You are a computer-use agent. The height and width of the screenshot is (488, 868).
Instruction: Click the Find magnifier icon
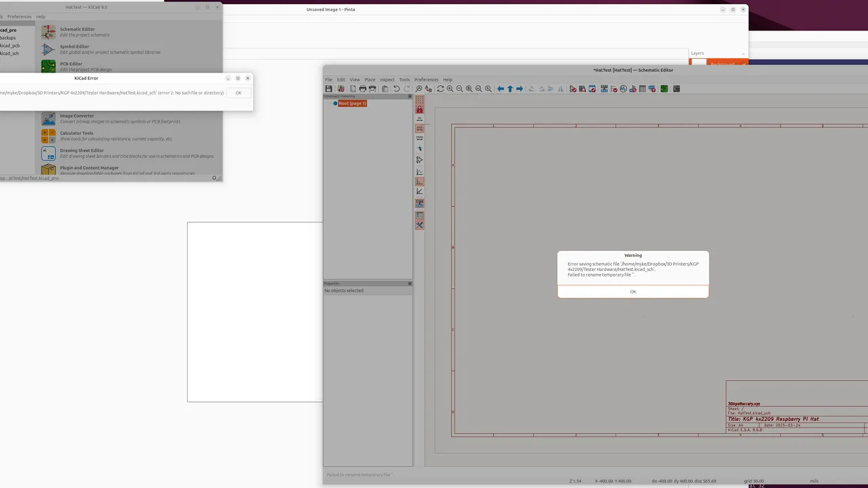tap(419, 89)
